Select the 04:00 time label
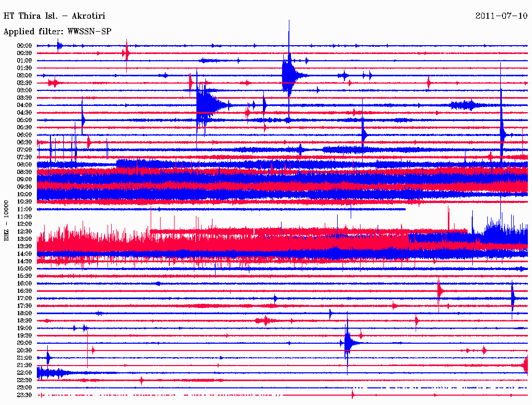 24,105
